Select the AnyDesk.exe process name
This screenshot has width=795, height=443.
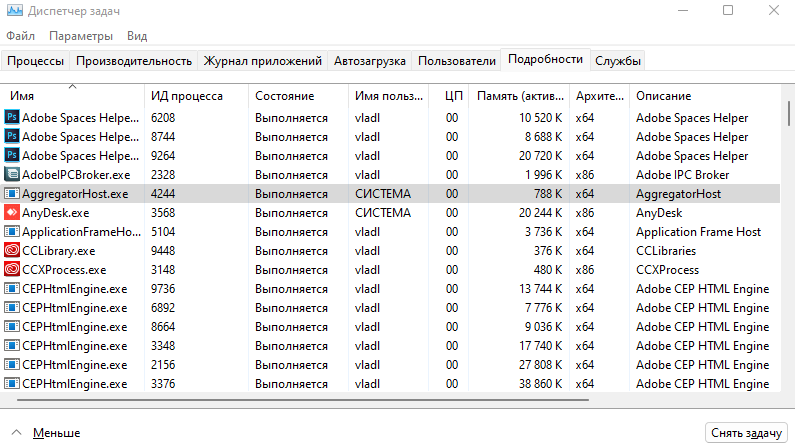[x=56, y=213]
